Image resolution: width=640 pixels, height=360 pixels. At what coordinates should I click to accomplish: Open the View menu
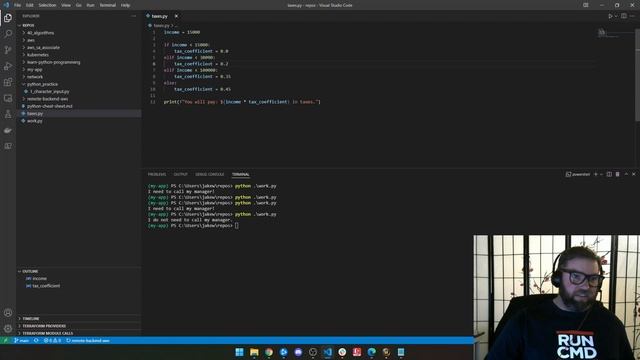[66, 5]
